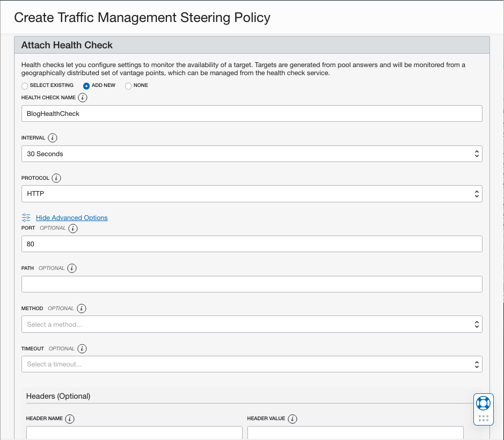Image resolution: width=504 pixels, height=440 pixels.
Task: Click the Header Value info icon
Action: [293, 419]
